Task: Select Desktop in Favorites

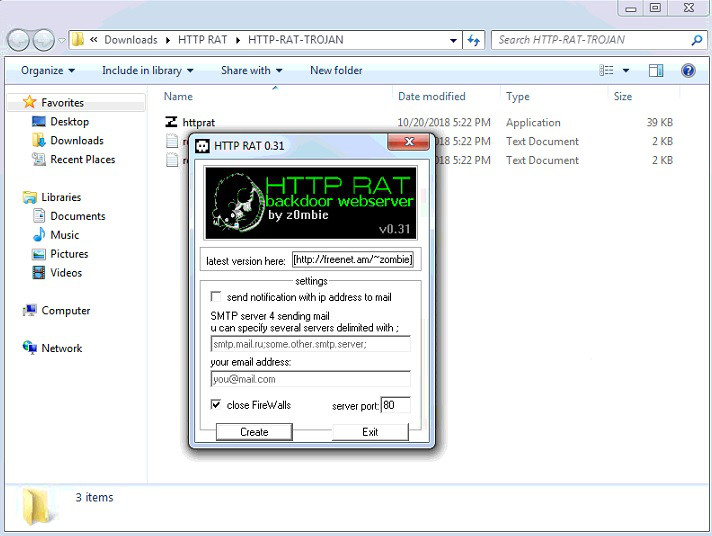Action: 69,121
